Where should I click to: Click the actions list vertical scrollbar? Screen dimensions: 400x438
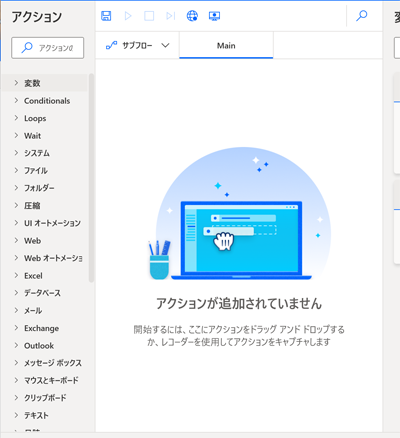click(x=91, y=178)
